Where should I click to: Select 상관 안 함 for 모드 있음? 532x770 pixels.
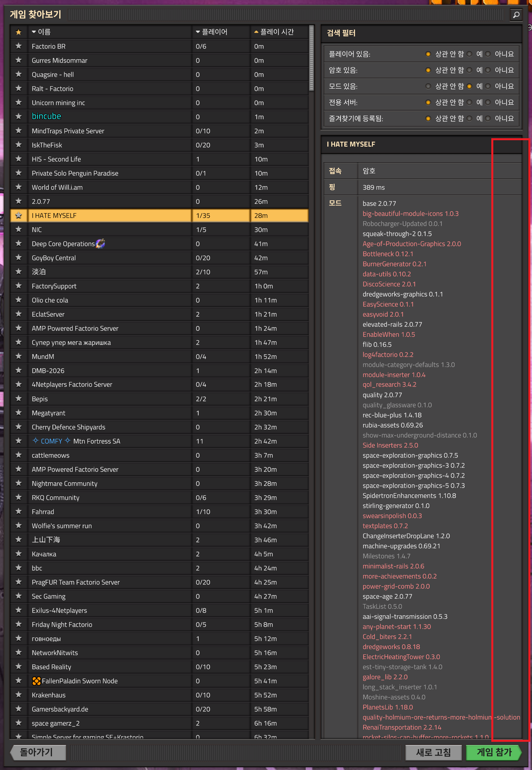[428, 86]
